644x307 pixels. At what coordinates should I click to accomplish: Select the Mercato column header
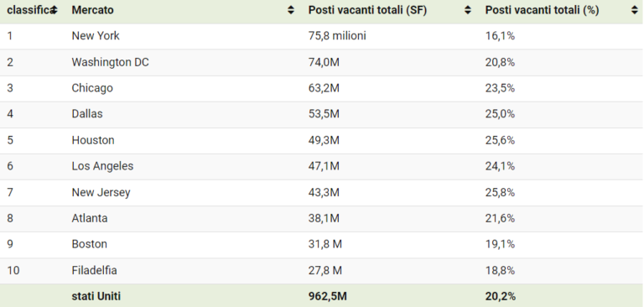coord(92,10)
